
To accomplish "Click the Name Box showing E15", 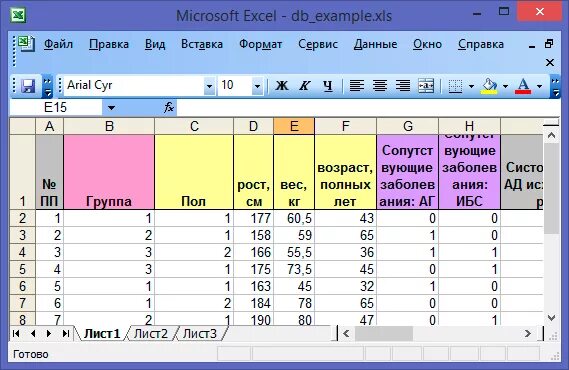I will 56,108.
